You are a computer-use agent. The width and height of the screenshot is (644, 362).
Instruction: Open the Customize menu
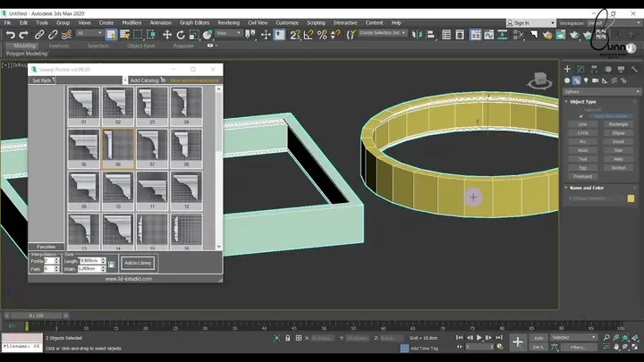[x=287, y=23]
